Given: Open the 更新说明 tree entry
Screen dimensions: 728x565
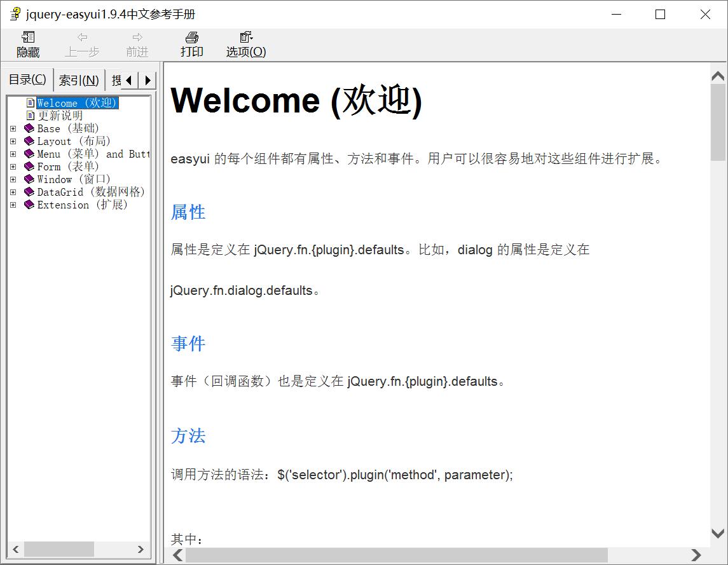Looking at the screenshot, I should coord(60,115).
